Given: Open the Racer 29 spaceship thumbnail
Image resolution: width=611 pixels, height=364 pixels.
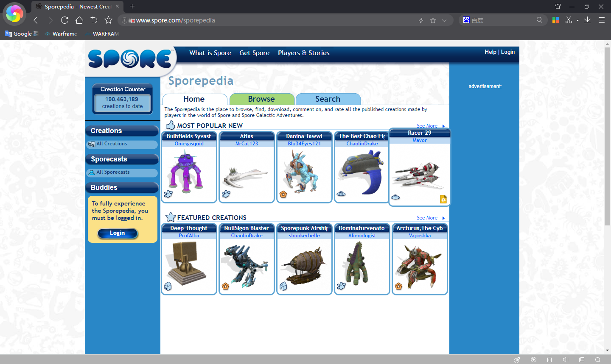Looking at the screenshot, I should [x=419, y=175].
